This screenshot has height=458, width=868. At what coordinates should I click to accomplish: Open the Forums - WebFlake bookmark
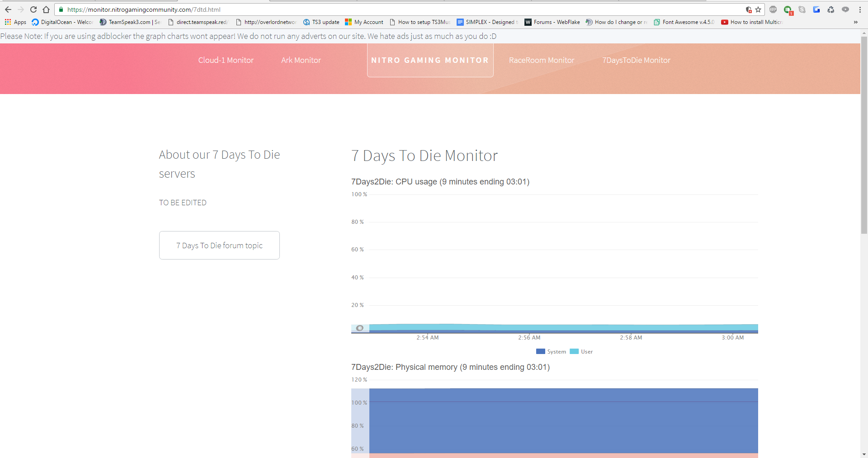click(x=552, y=22)
